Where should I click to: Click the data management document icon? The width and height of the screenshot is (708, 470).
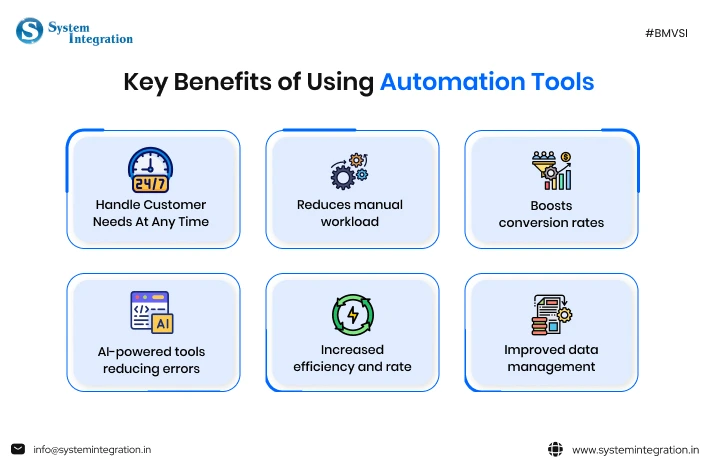(550, 314)
